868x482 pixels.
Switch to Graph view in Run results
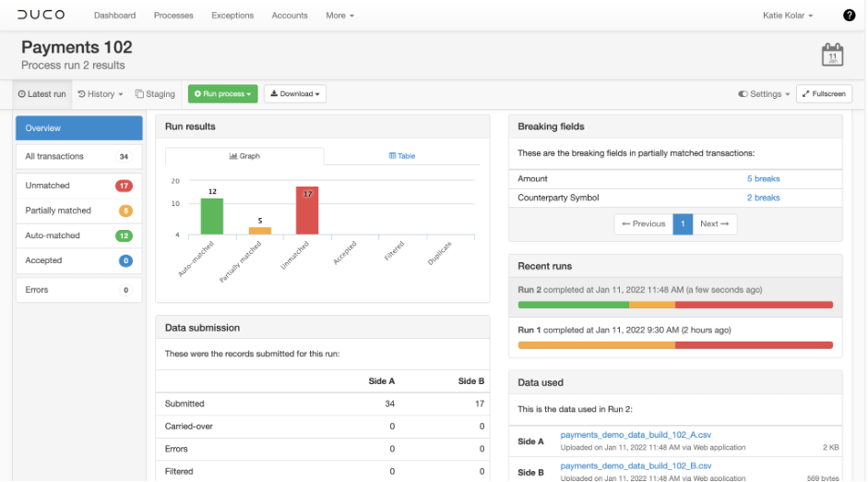point(244,156)
